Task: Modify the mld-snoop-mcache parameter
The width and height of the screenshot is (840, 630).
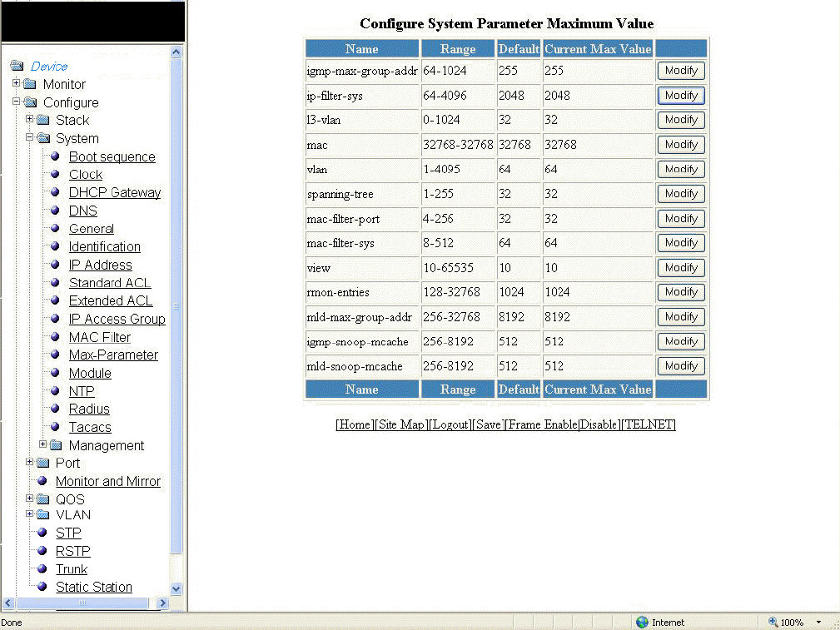Action: pos(681,366)
